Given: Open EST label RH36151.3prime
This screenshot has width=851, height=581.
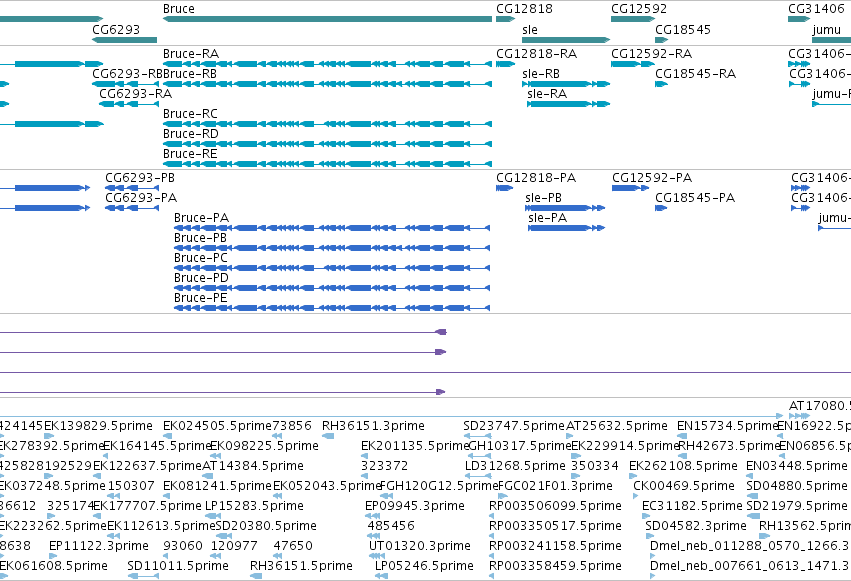Looking at the screenshot, I should tap(373, 426).
